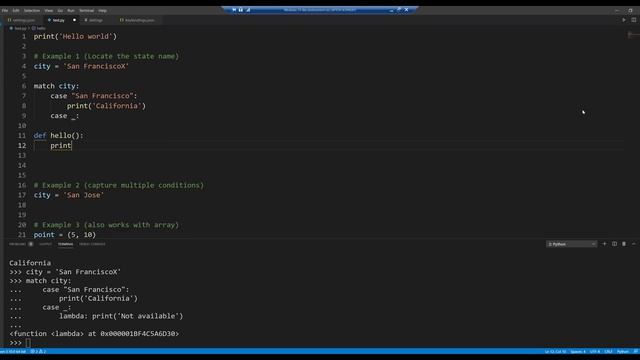This screenshot has width=640, height=360.
Task: Maximize the panel with the chevron icon
Action: click(x=633, y=244)
